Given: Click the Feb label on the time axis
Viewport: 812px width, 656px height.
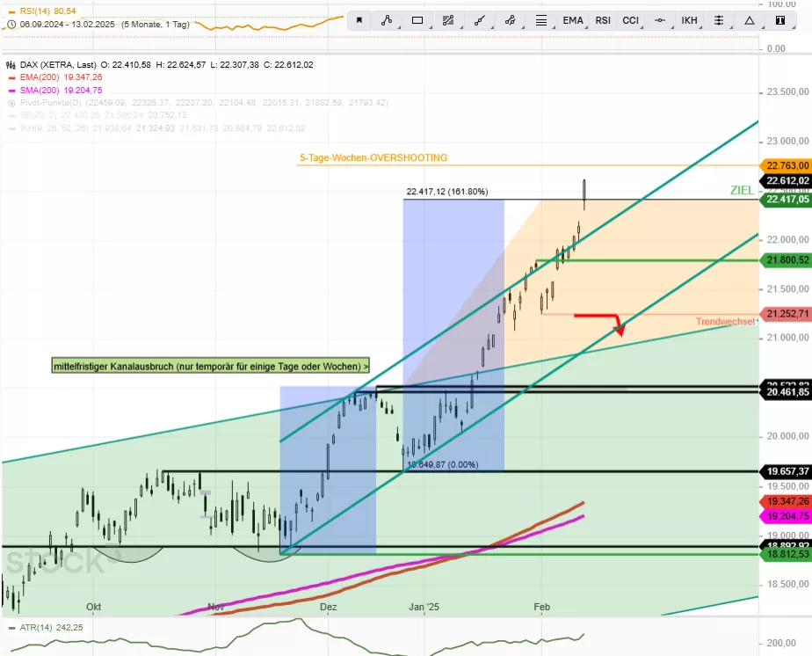Looking at the screenshot, I should (541, 607).
